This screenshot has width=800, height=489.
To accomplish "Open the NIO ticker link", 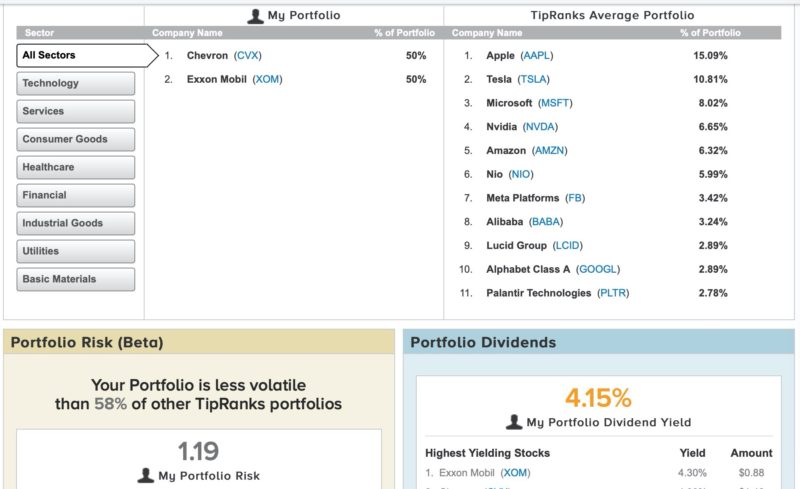I will click(521, 174).
